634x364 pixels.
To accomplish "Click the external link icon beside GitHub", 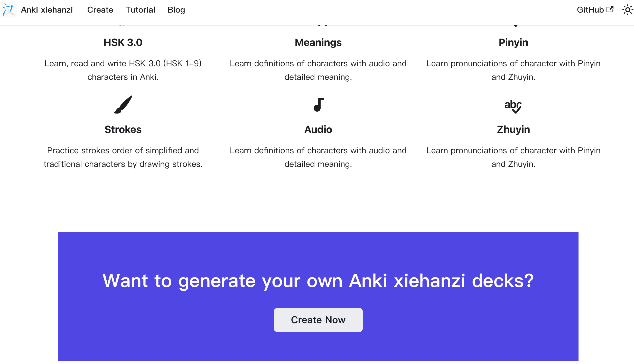I will point(610,9).
